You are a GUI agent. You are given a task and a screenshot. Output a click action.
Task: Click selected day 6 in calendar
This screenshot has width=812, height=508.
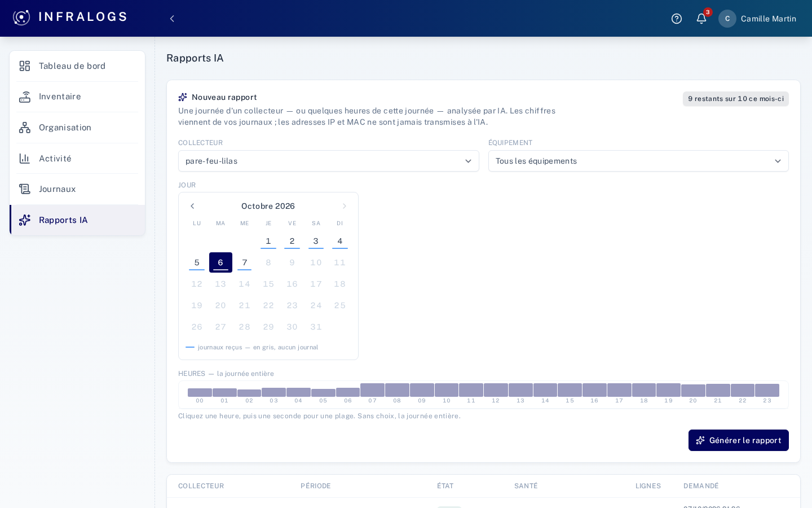pos(220,262)
